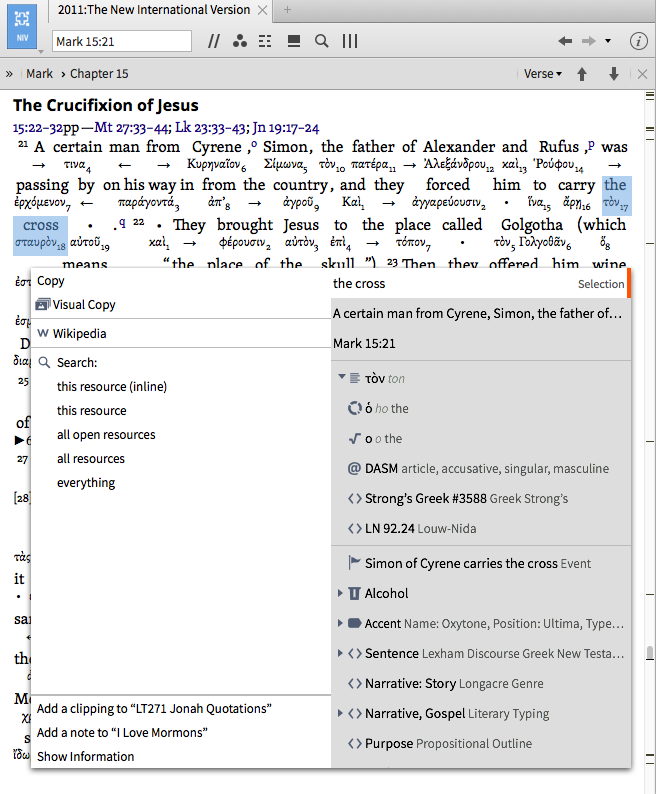656x794 pixels.
Task: Click the Greek word Σίμωνα
Action: (285, 165)
